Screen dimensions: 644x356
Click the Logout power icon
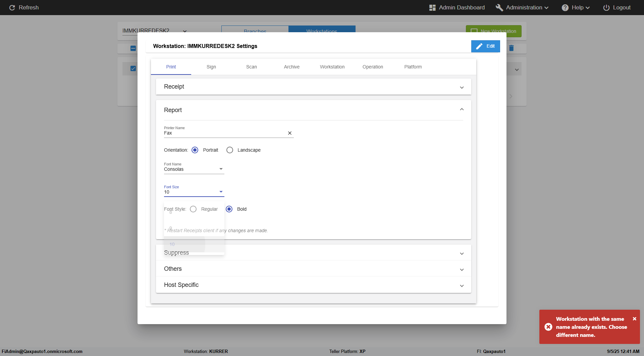(606, 7)
